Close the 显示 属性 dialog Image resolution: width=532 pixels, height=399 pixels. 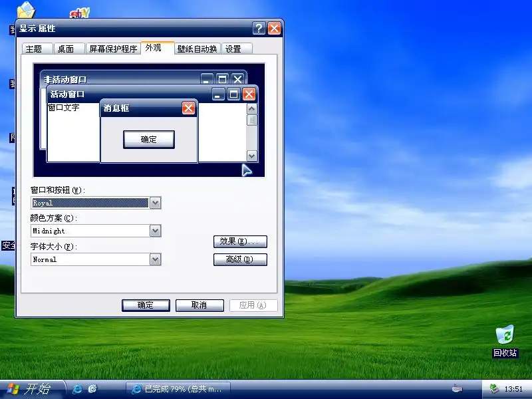pos(274,28)
